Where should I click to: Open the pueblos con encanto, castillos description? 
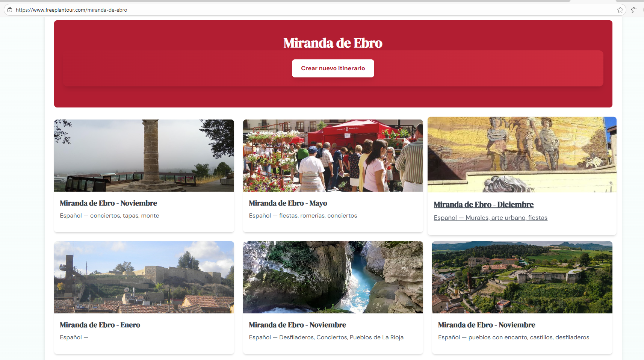pos(513,337)
